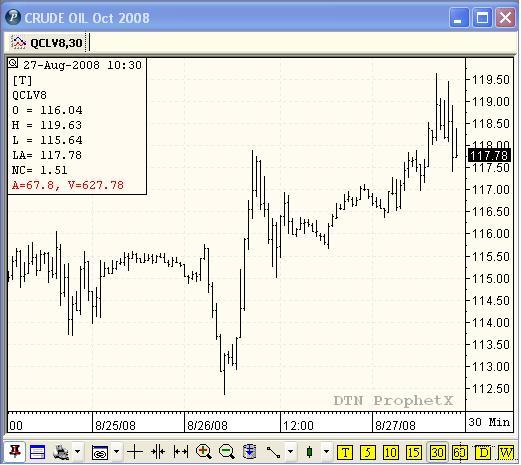Viewport: 521px width, 465px height.
Task: Click the 'O = 116.04' open value
Action: (x=47, y=110)
